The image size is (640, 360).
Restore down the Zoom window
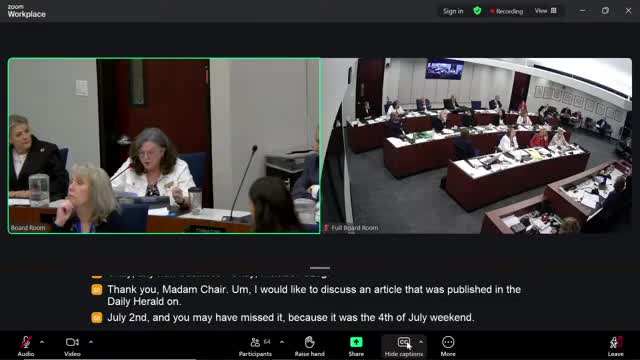point(605,11)
